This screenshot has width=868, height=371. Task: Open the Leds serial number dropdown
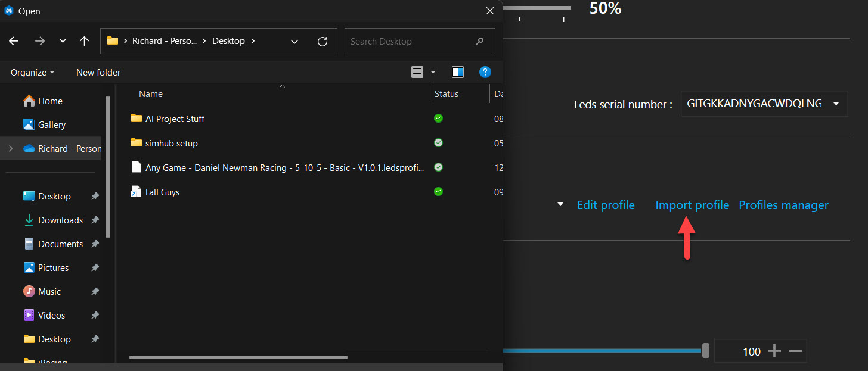point(836,103)
